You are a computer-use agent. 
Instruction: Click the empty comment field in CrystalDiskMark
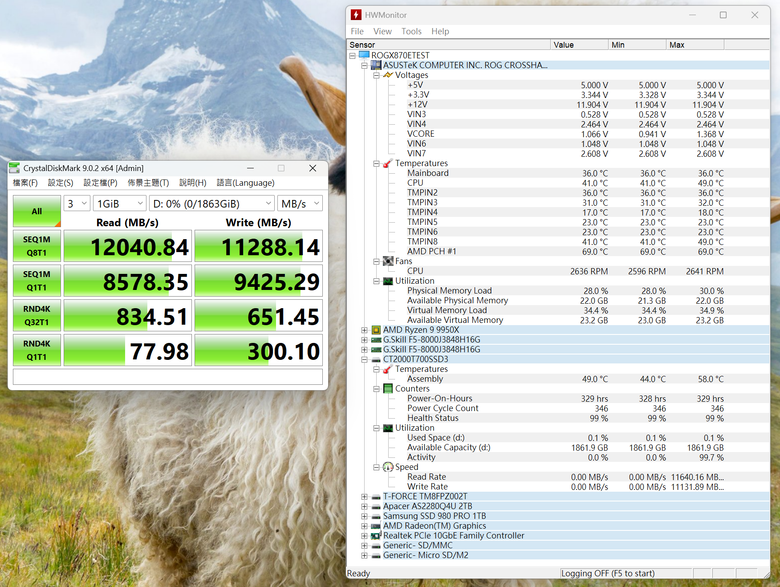(x=168, y=377)
